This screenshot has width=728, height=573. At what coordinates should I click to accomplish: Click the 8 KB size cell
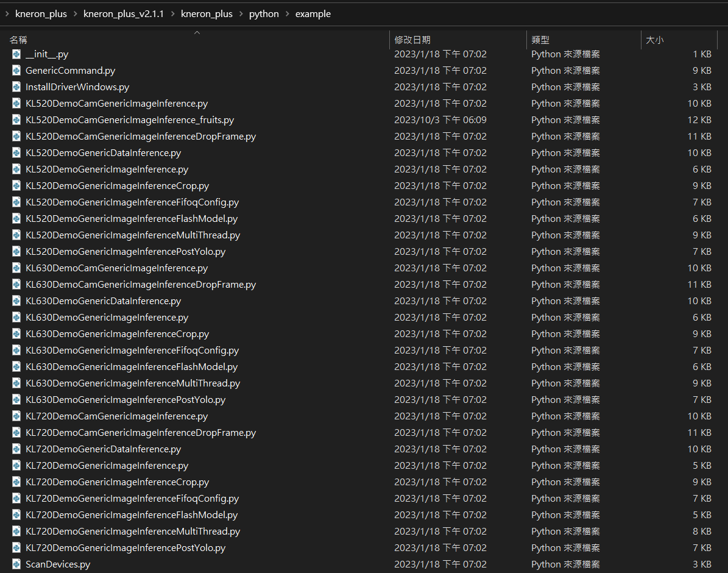click(702, 531)
